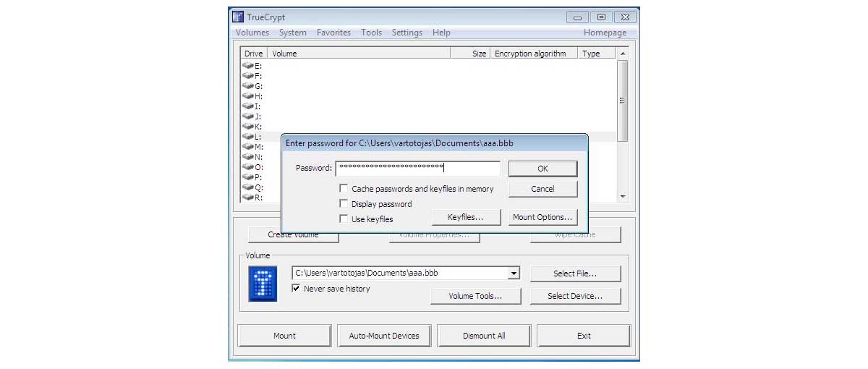868x369 pixels.
Task: Sort by Encryption algorithm column header
Action: click(x=534, y=54)
